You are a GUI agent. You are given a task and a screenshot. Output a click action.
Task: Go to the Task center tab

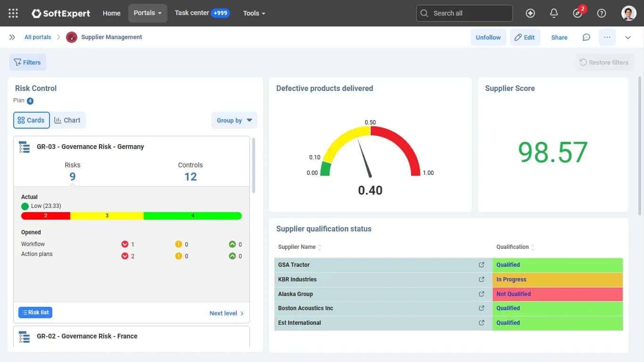click(x=202, y=13)
